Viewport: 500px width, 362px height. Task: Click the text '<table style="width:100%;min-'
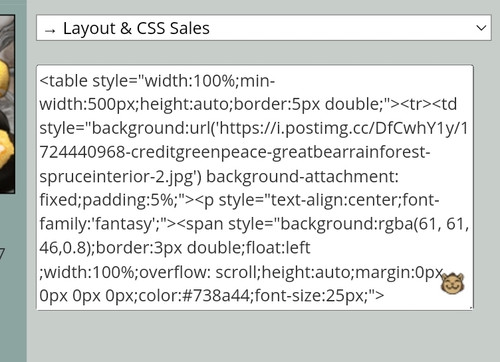pos(157,81)
